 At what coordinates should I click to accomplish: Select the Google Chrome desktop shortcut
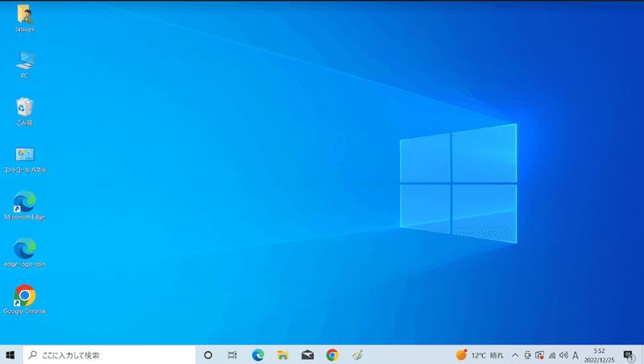coord(25,300)
